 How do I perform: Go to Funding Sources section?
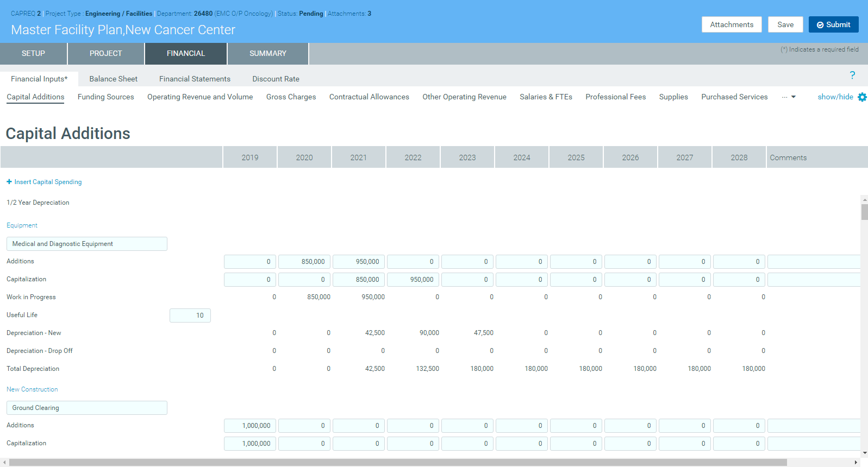point(105,97)
